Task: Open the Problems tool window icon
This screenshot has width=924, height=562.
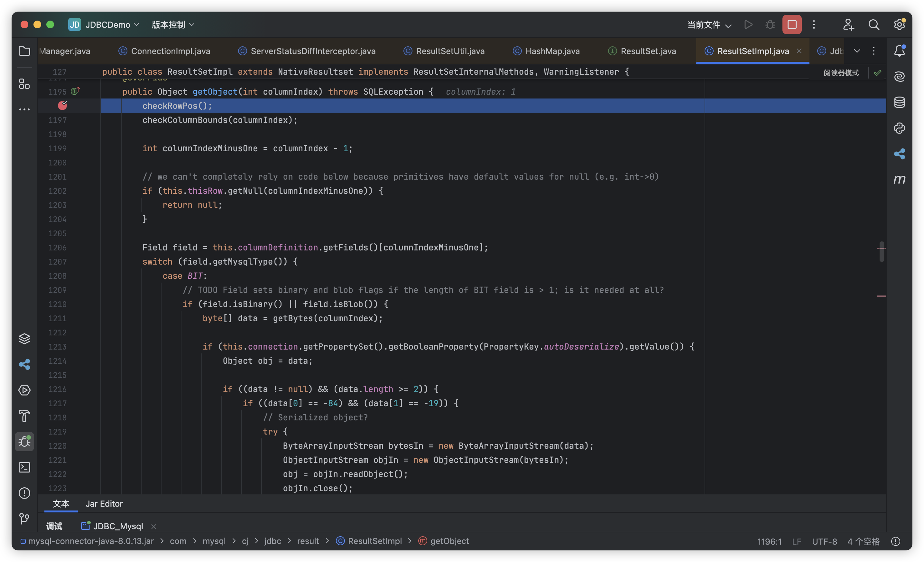Action: [24, 493]
